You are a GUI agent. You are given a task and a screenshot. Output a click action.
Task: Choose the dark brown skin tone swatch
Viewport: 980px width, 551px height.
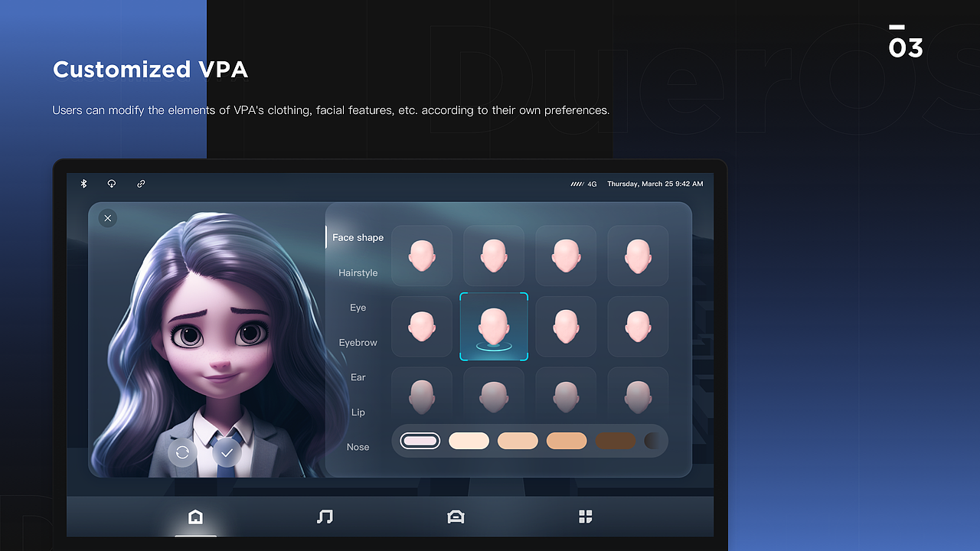616,441
